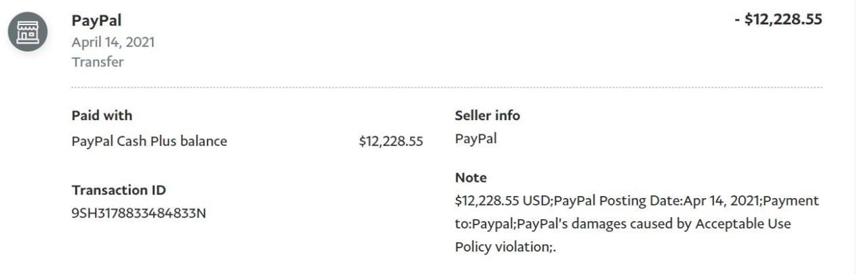Open PayPal seller name under Seller info
Viewport: 868px width, 274px height.
(475, 139)
